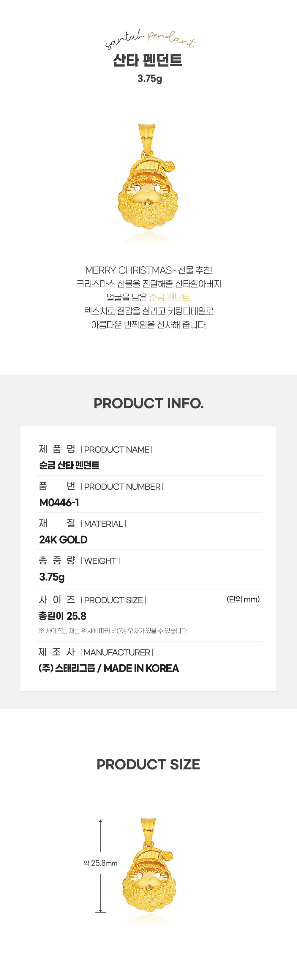Screen dimensions: 297x980
Task: Click the PRODUCT SIZE section heading
Action: (148, 764)
